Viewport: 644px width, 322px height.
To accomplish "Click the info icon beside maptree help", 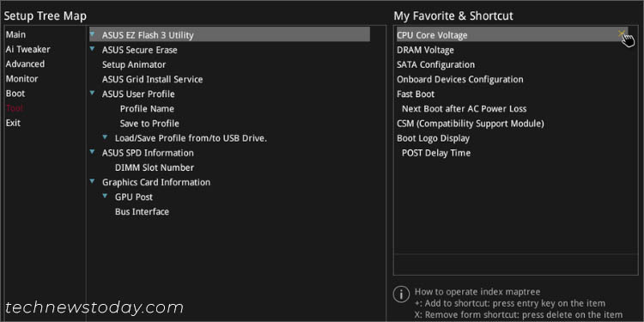I will coord(401,294).
